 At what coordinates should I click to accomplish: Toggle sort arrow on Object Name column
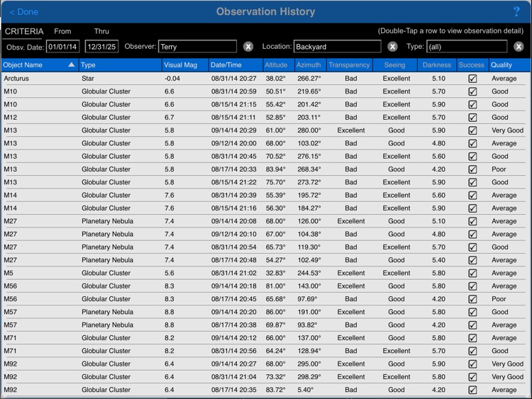71,64
